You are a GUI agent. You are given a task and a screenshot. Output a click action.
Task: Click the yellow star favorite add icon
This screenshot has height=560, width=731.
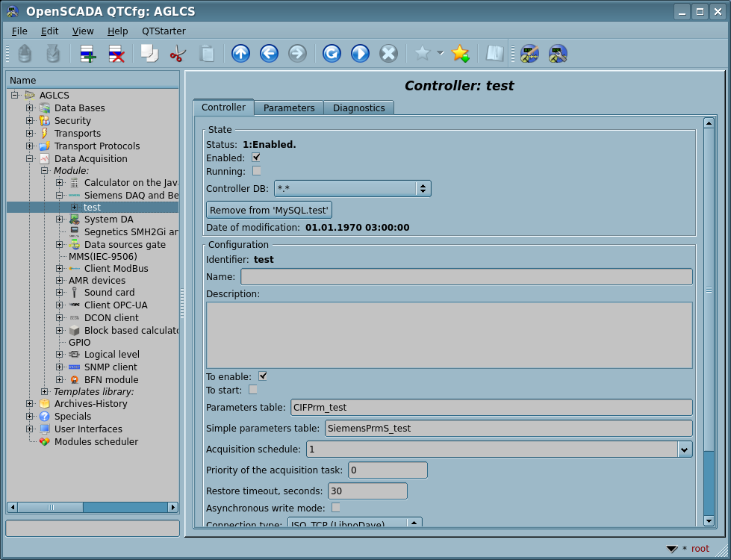pos(460,54)
